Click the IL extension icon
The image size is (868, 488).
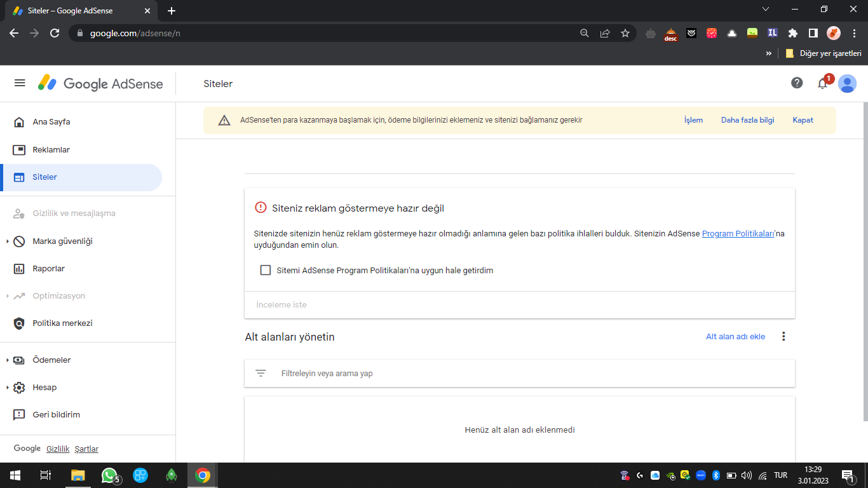pyautogui.click(x=773, y=33)
